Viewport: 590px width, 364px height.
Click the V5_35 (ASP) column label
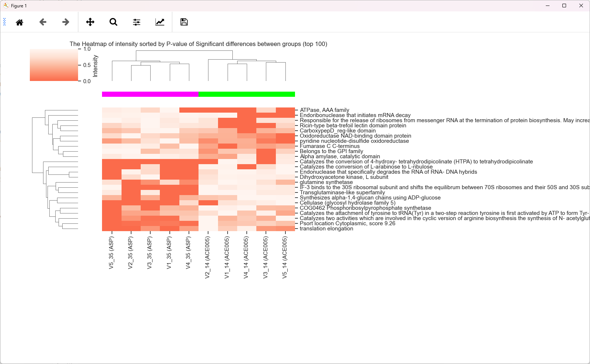pos(112,252)
